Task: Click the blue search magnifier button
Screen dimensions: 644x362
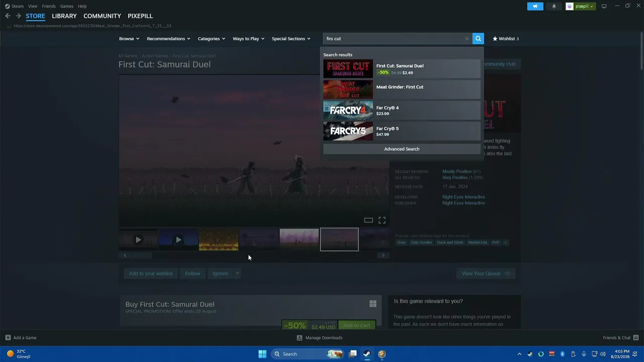Action: pos(478,39)
